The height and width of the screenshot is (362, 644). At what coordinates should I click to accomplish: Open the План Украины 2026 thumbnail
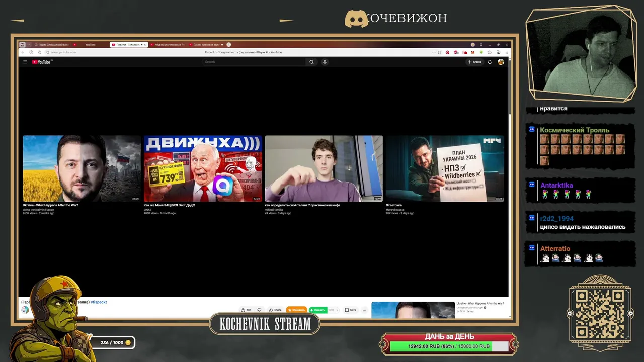(445, 168)
